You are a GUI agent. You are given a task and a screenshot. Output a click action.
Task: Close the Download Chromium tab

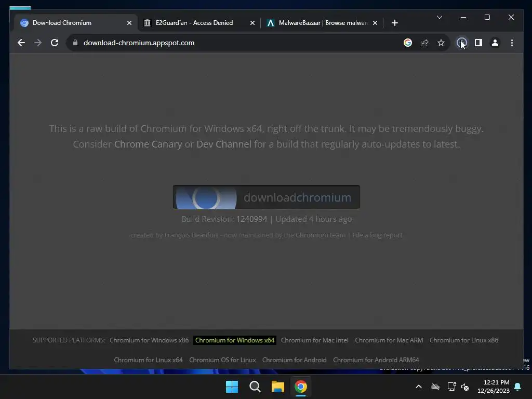pos(129,23)
